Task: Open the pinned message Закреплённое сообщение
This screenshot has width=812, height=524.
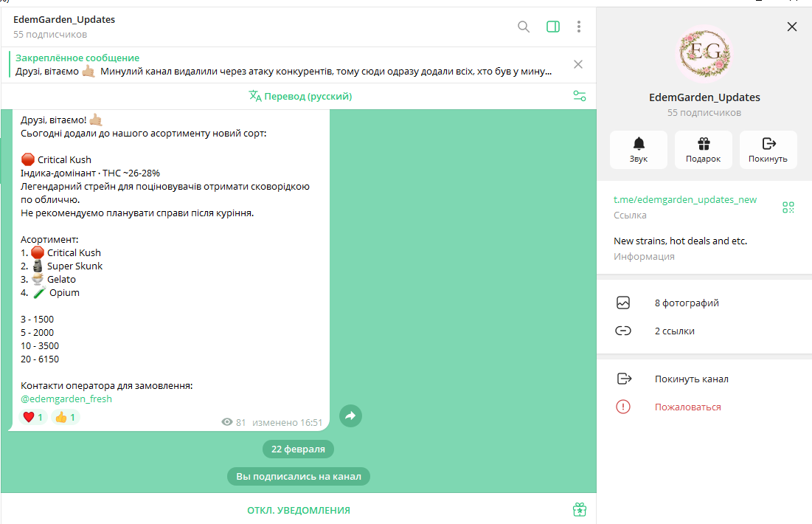Action: (283, 65)
